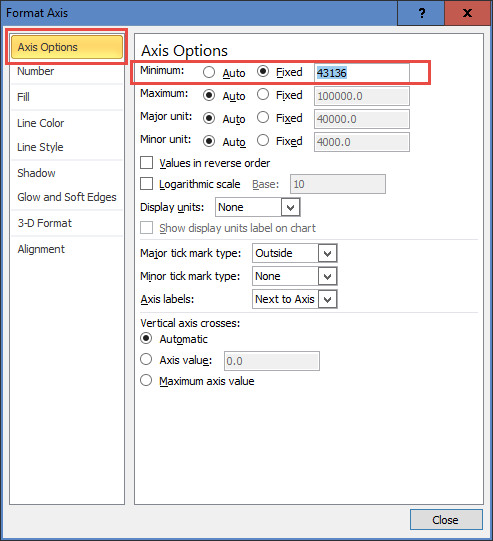The width and height of the screenshot is (493, 541).
Task: Select Fixed for Maximum
Action: pos(263,95)
